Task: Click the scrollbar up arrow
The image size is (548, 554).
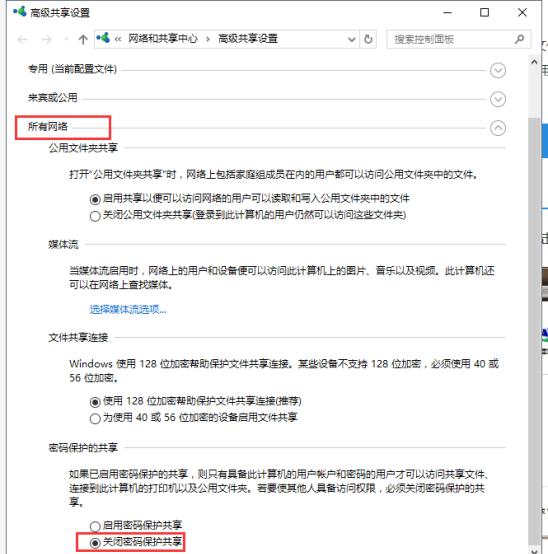Action: (534, 62)
